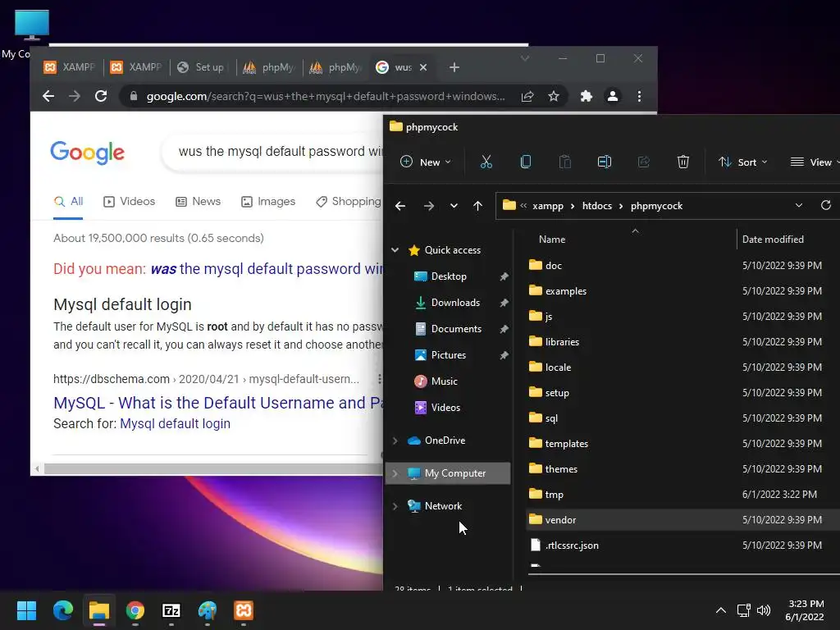
Task: Open Chrome's three-dot menu
Action: tap(639, 97)
